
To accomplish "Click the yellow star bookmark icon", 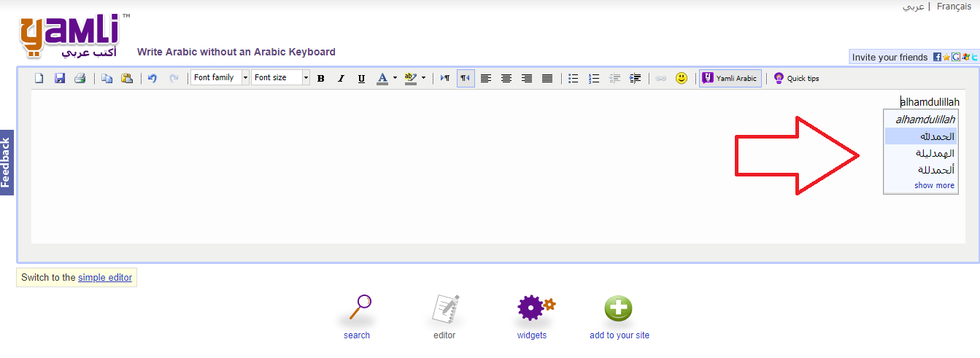I will [946, 57].
